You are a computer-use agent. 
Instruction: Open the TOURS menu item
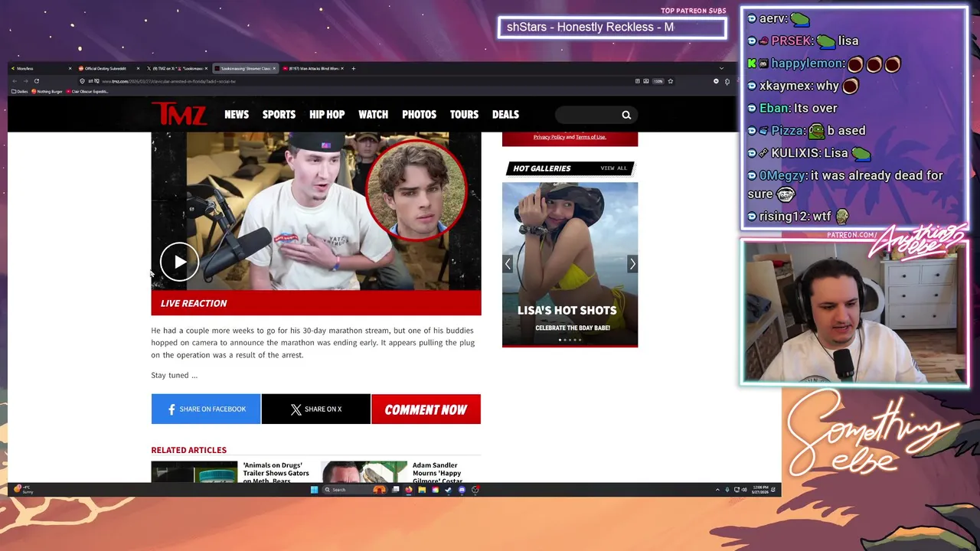tap(464, 114)
